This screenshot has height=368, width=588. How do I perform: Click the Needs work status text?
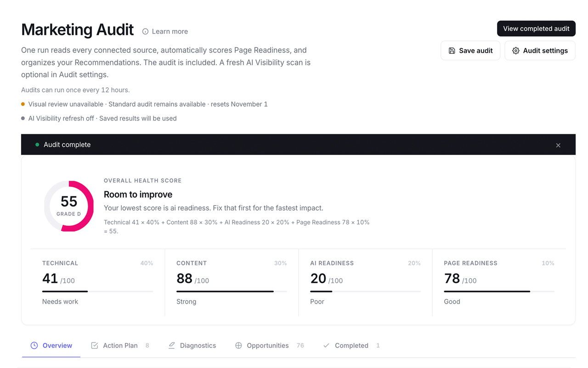pos(60,302)
